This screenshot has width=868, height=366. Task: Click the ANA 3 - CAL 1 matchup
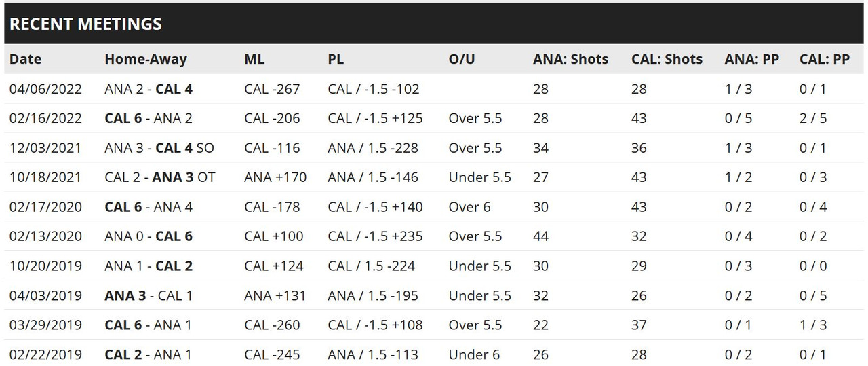[x=149, y=295]
